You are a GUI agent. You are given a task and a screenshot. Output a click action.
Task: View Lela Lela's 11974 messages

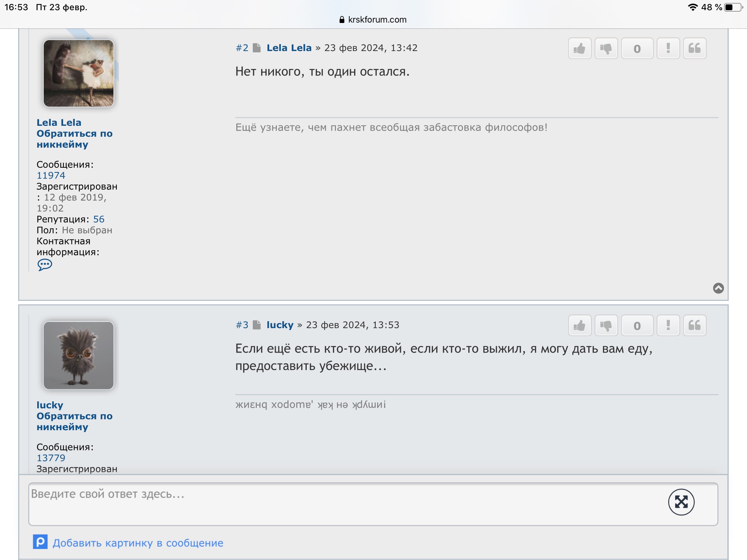(x=51, y=175)
